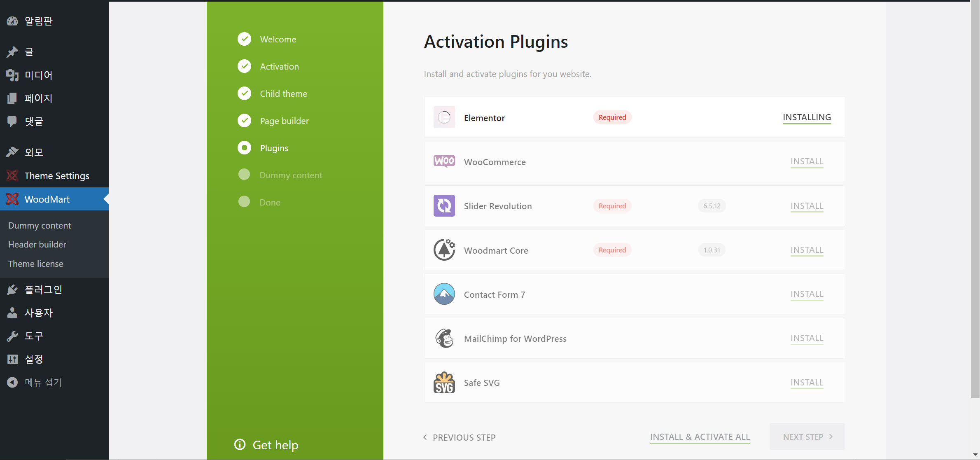
Task: Click the Get help info icon
Action: [x=240, y=444]
